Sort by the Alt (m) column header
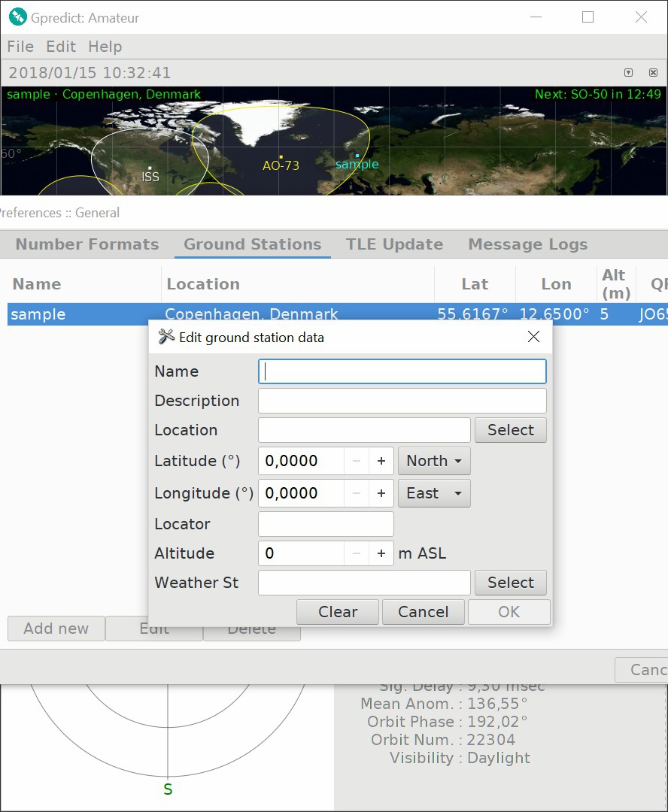The image size is (668, 812). (x=616, y=283)
